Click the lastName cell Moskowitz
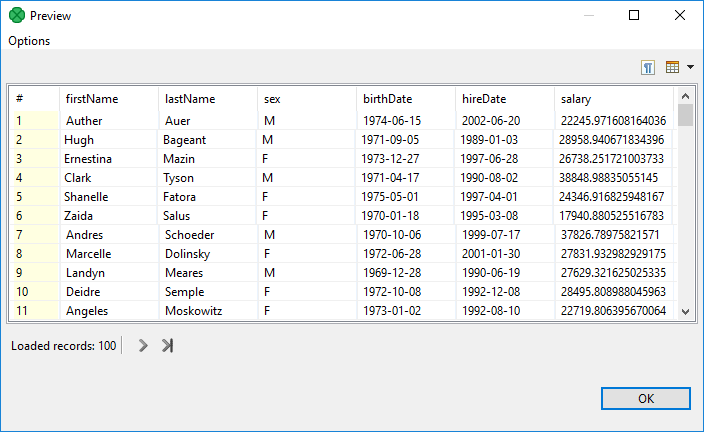704x432 pixels. point(194,311)
